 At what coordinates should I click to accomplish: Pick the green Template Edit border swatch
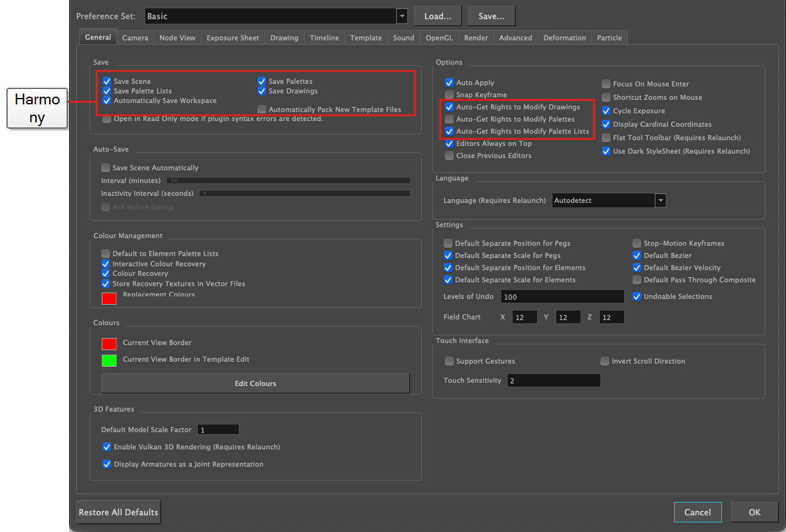pyautogui.click(x=109, y=360)
